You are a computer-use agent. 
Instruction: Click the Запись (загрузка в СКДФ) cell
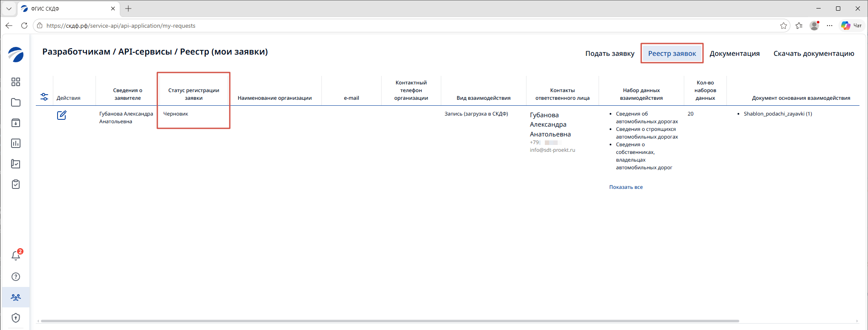(x=476, y=114)
